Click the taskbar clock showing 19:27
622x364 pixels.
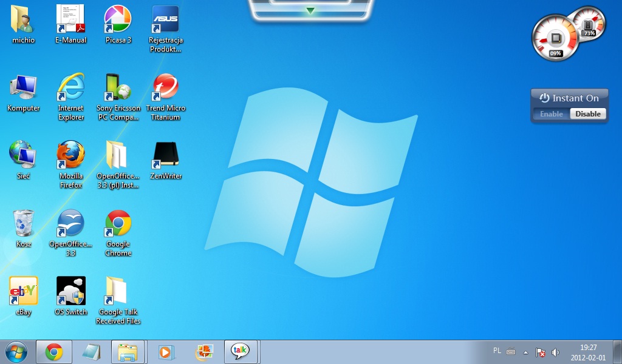[587, 352]
